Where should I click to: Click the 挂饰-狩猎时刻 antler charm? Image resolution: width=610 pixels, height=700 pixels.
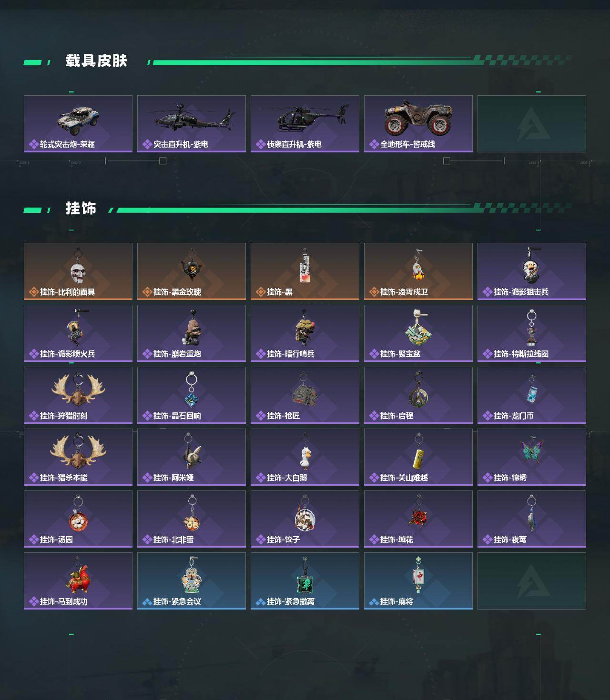point(78,395)
